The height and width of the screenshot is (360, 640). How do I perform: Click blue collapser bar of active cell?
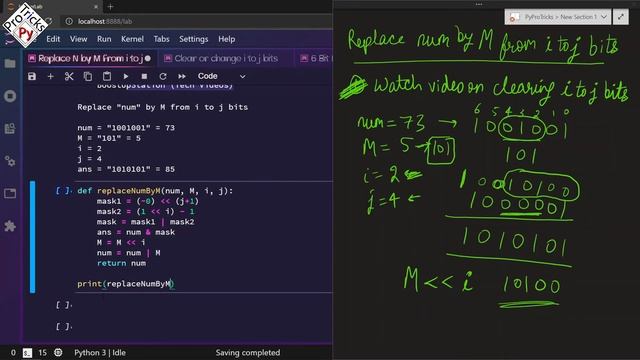[33, 237]
